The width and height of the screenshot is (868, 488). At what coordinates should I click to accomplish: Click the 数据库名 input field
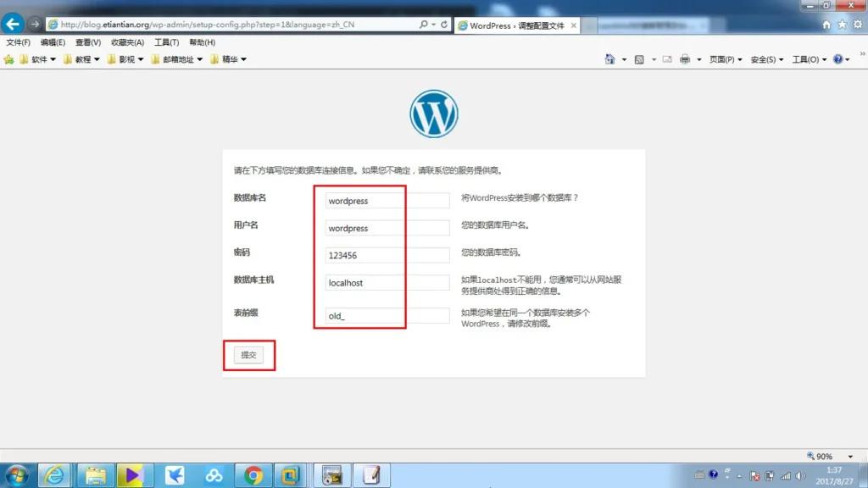click(387, 201)
